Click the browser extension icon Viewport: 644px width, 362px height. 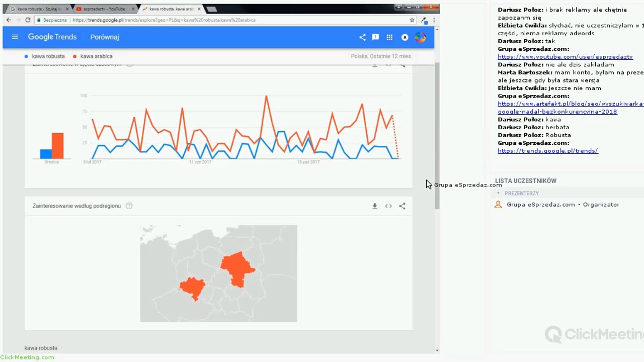click(424, 20)
